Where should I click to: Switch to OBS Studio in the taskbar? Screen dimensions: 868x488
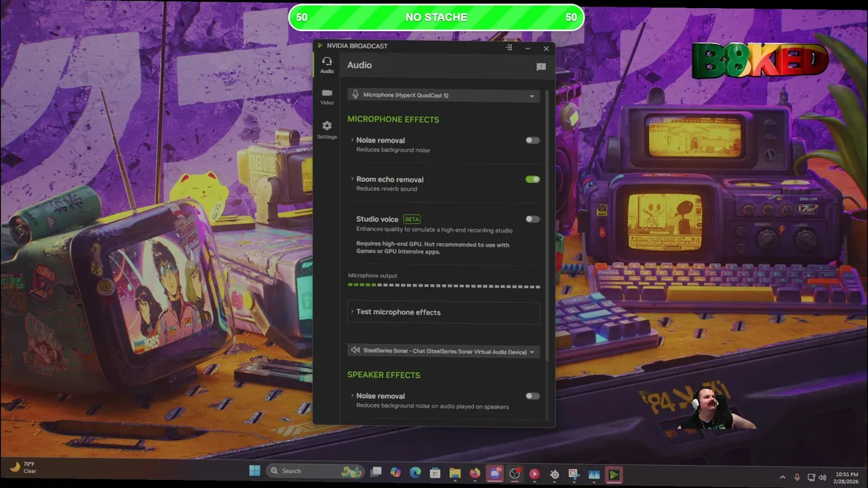(x=515, y=473)
